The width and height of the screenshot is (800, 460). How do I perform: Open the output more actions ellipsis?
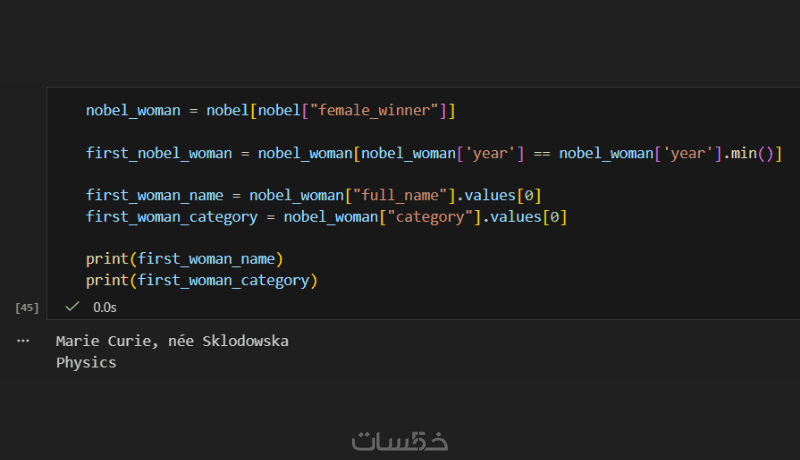point(23,341)
